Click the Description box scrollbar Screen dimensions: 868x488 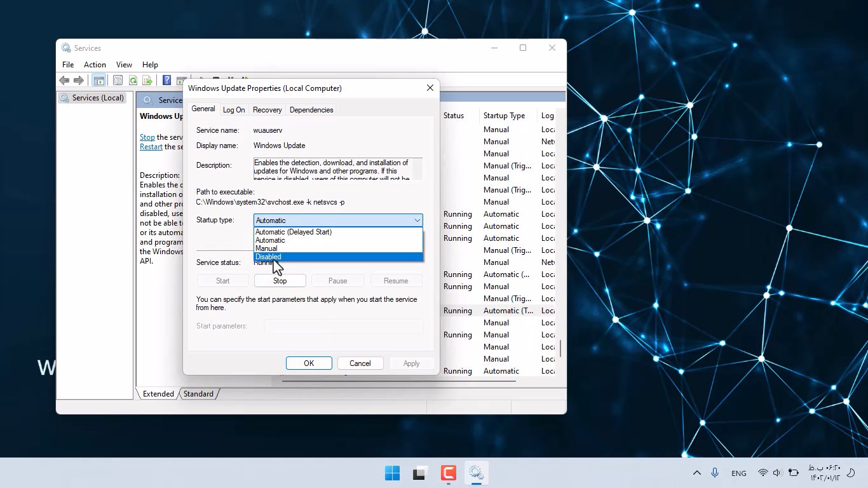click(x=417, y=168)
